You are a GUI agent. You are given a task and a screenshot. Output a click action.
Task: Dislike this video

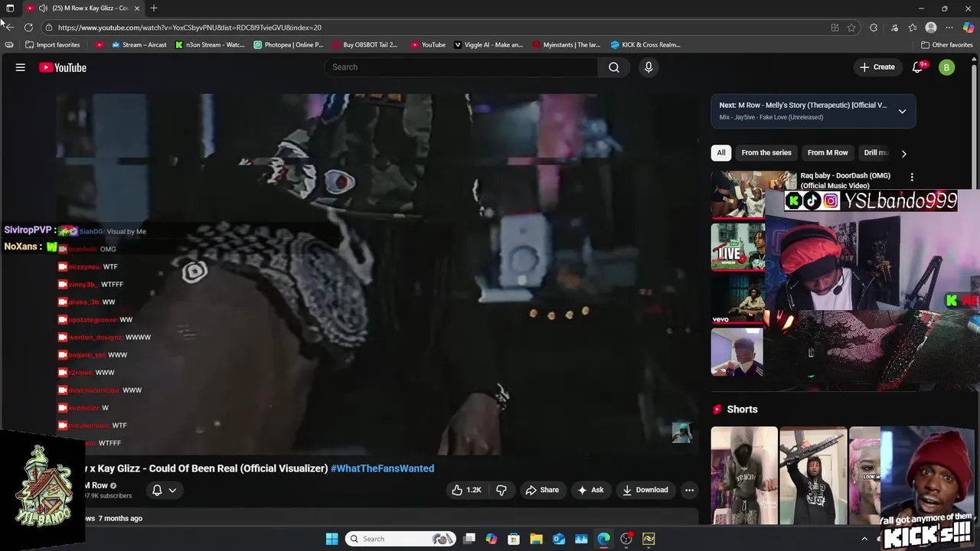[x=501, y=490]
